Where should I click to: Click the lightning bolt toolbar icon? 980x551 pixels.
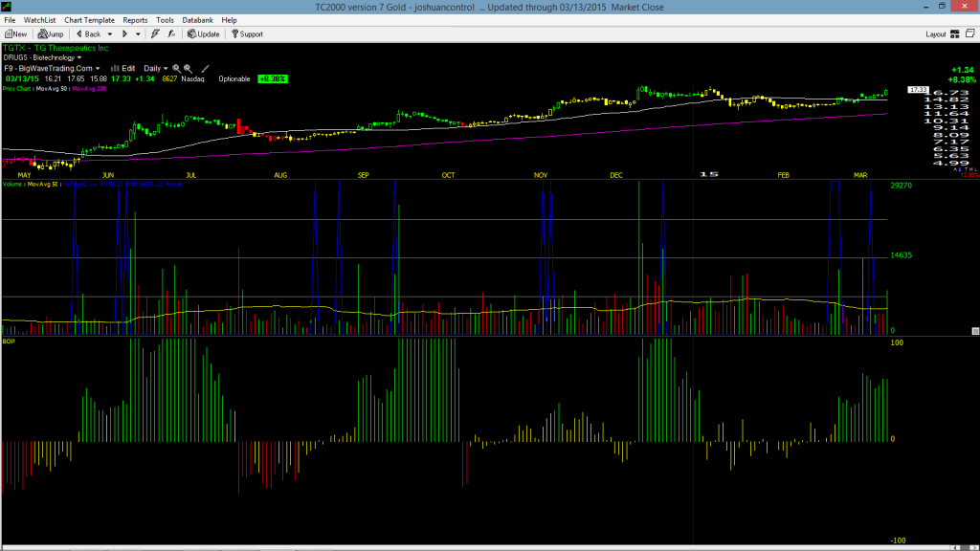(x=155, y=34)
